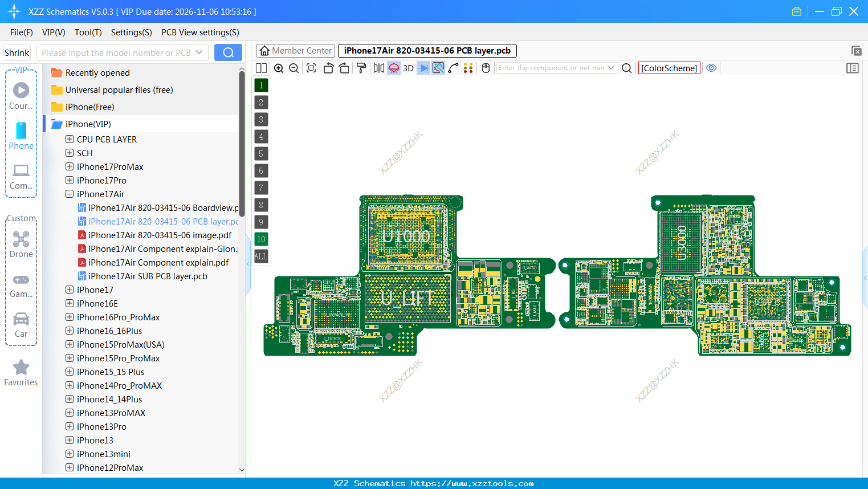Select the zoom out tool
The height and width of the screenshot is (489, 868).
pyautogui.click(x=294, y=68)
